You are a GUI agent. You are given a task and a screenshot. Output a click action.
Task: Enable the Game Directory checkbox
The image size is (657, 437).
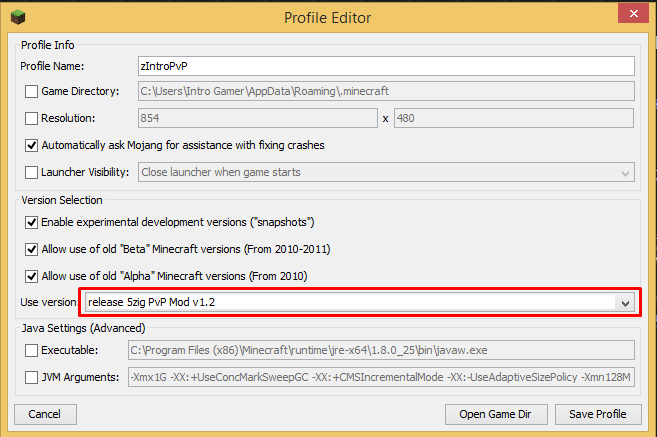(x=31, y=91)
